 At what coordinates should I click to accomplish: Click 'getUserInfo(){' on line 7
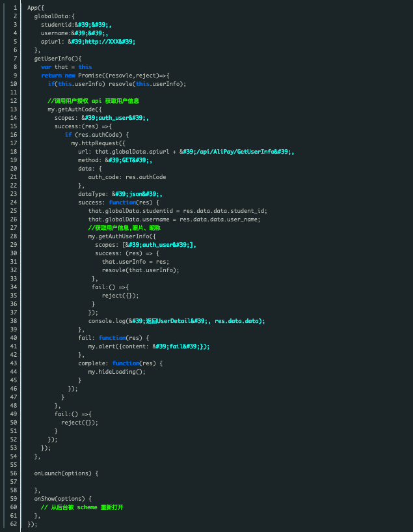coord(58,59)
